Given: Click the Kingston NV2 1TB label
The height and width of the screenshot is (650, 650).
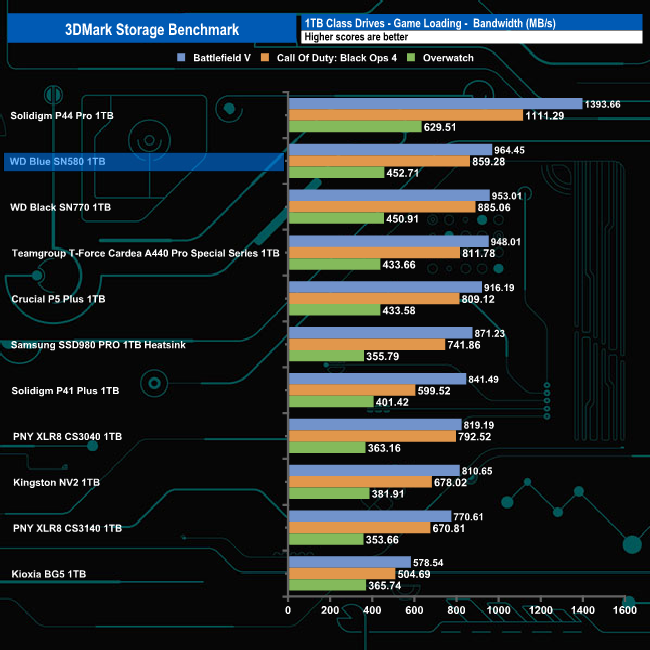Looking at the screenshot, I should (x=56, y=483).
